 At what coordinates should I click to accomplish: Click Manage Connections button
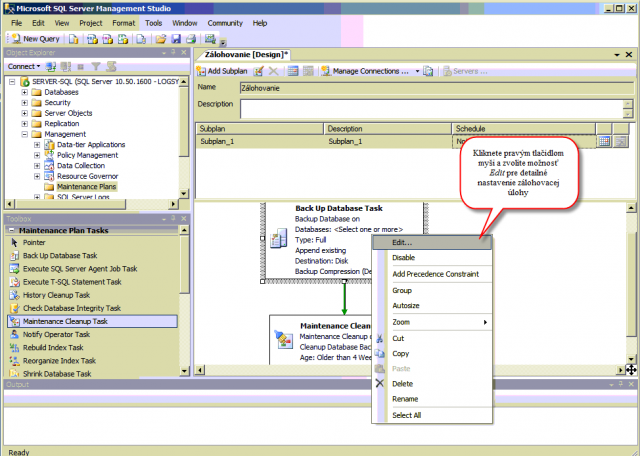tap(365, 71)
